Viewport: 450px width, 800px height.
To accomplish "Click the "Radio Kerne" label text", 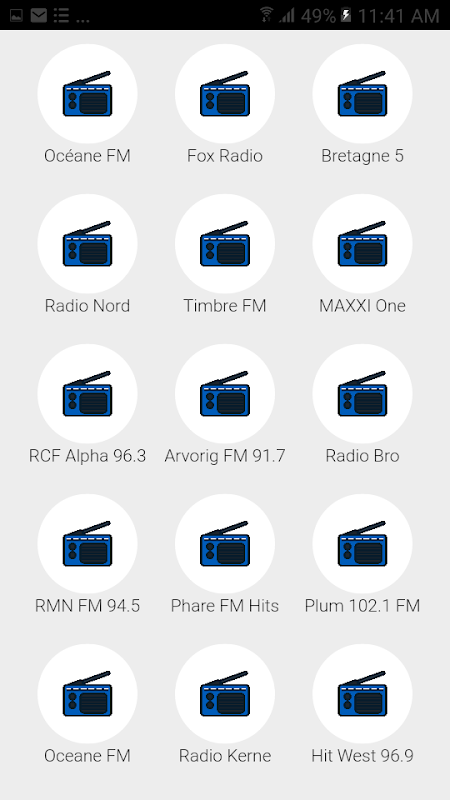I will (x=225, y=756).
